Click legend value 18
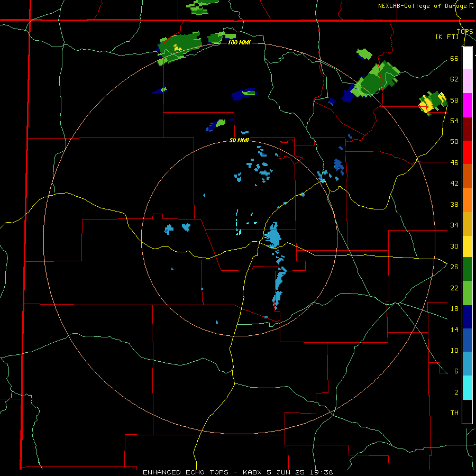 tap(454, 309)
